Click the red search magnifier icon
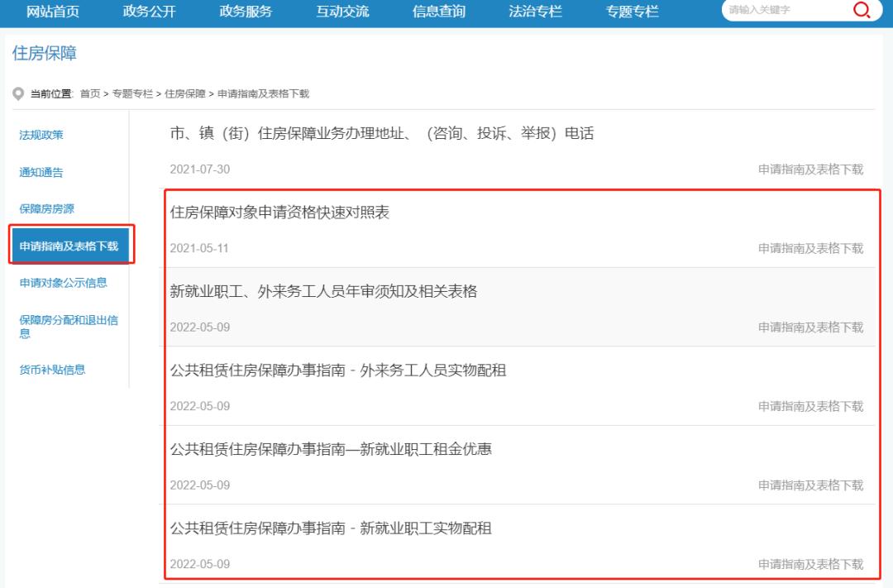The height and width of the screenshot is (588, 893). 862,11
